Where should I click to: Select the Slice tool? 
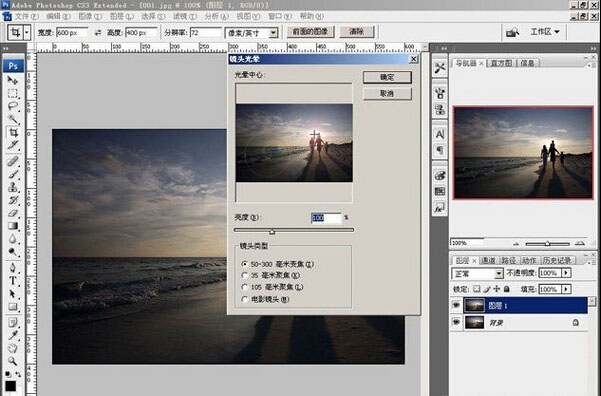coord(13,146)
